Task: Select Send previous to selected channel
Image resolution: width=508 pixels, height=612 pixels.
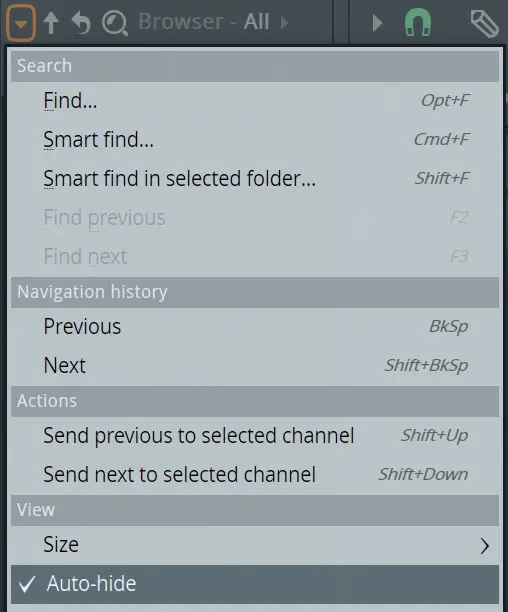Action: [x=255, y=436]
